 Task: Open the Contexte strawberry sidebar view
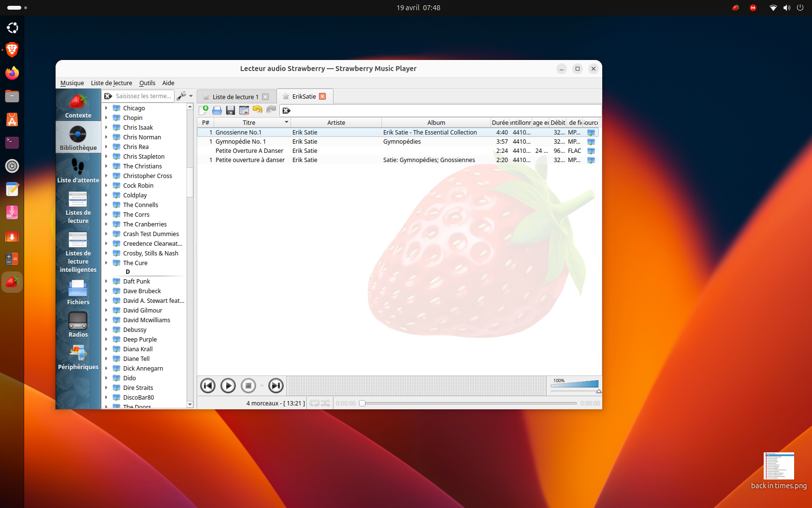point(78,105)
